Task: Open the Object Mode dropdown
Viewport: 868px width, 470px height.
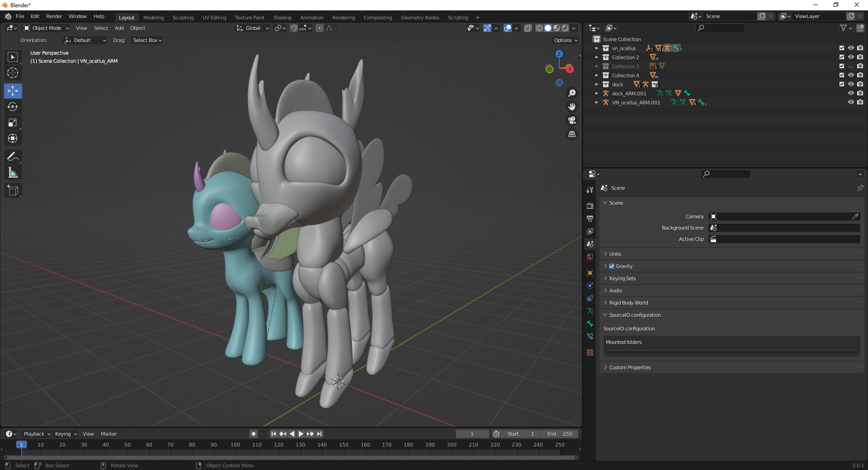Action: tap(46, 28)
